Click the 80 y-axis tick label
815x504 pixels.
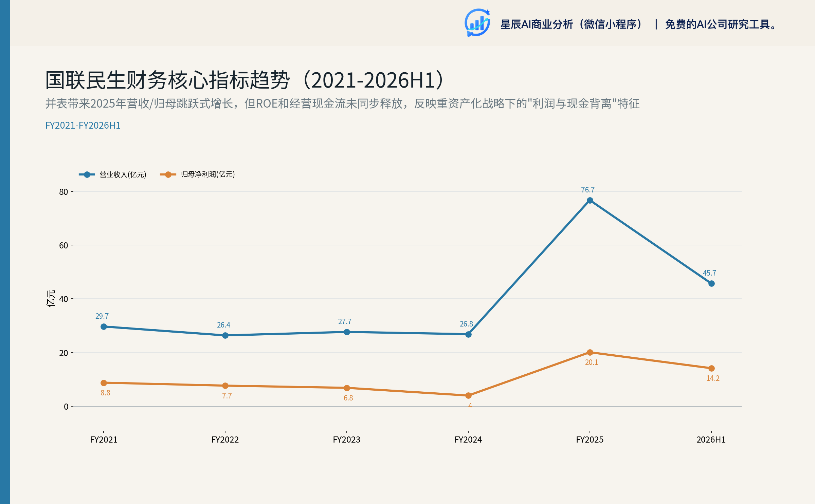pyautogui.click(x=64, y=192)
